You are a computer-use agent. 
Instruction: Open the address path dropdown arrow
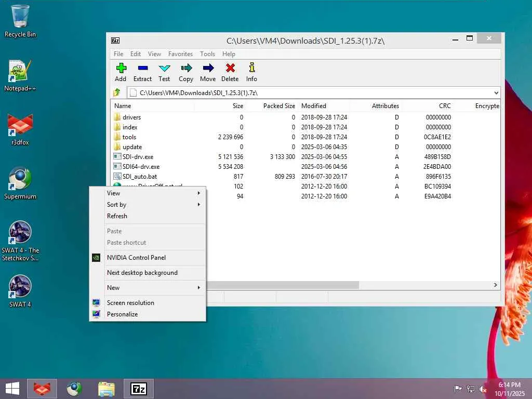click(x=496, y=93)
